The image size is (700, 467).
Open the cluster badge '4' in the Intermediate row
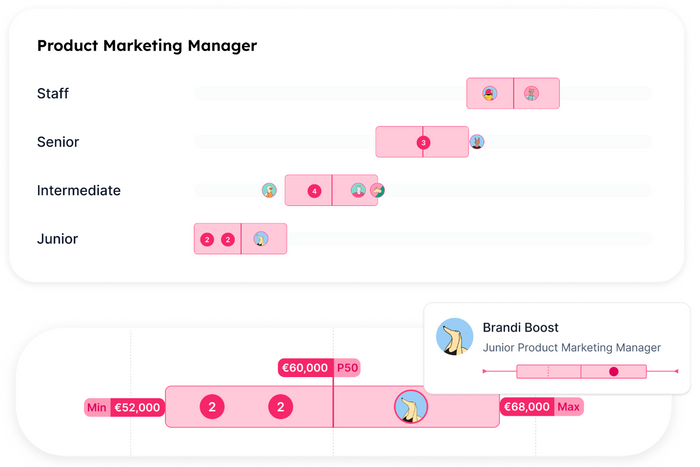pos(314,191)
